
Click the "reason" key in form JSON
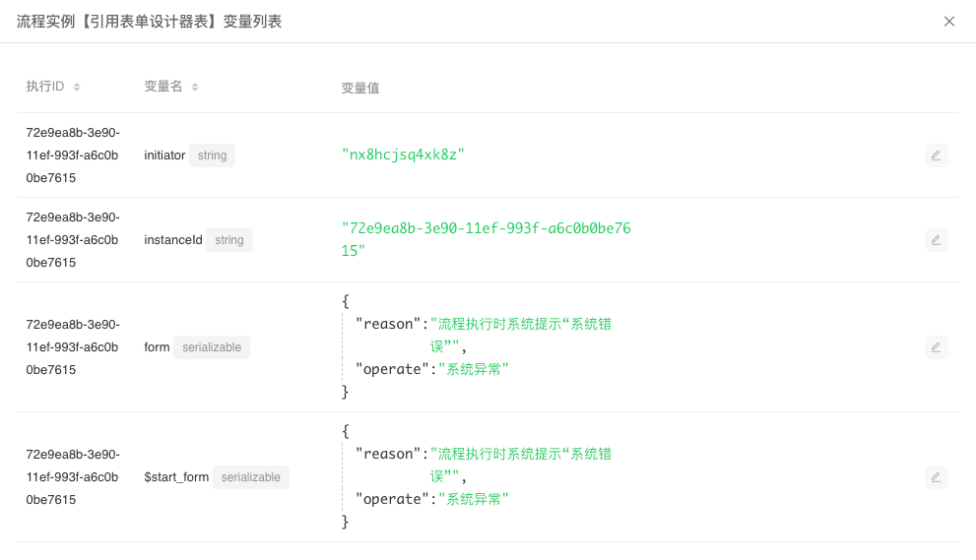tap(388, 324)
